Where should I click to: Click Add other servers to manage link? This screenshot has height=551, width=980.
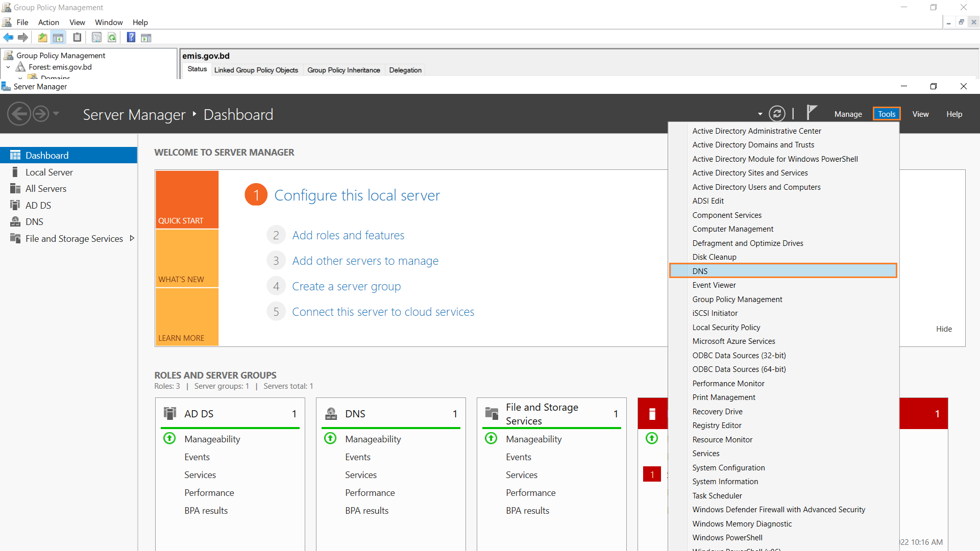click(x=365, y=261)
